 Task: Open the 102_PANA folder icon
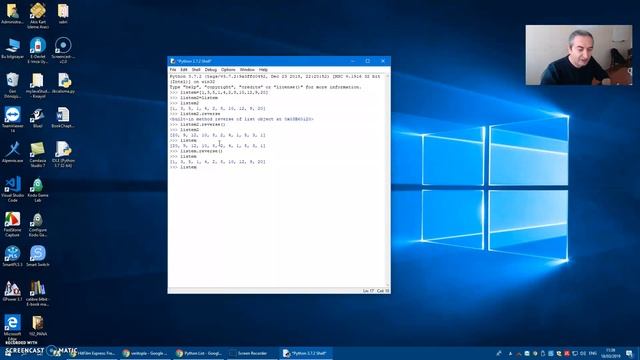[38, 325]
